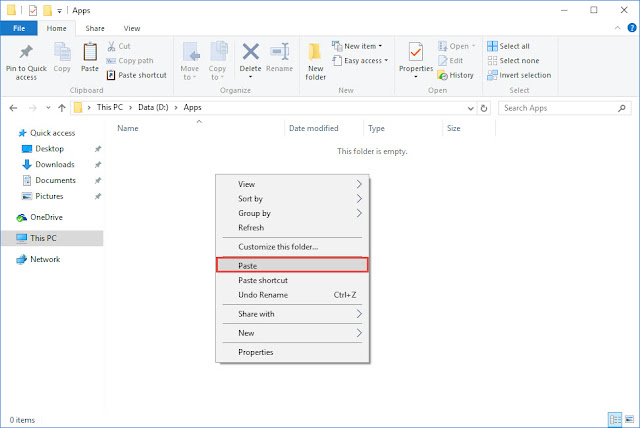Collapse the ribbon with the chevron
The height and width of the screenshot is (428, 640).
pyautogui.click(x=617, y=28)
